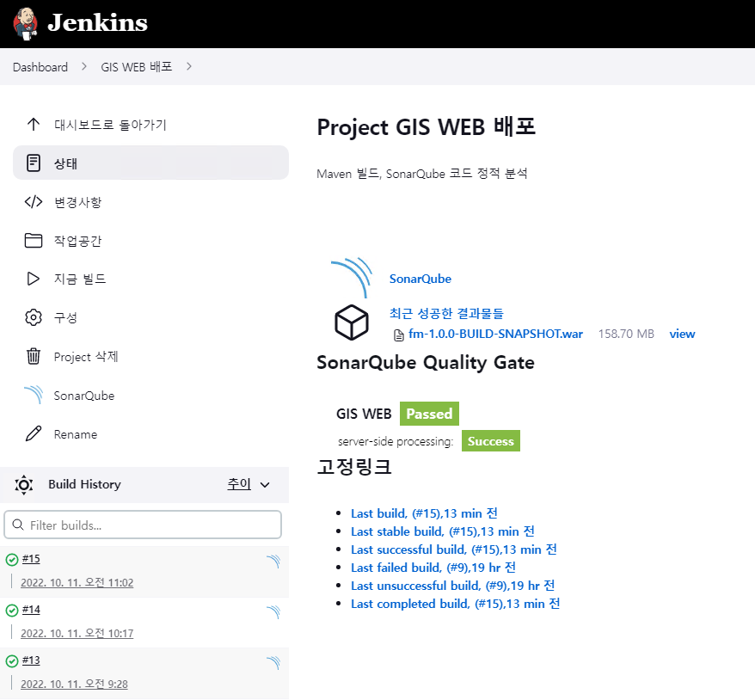Image resolution: width=755 pixels, height=700 pixels.
Task: Select Rename in sidebar
Action: [76, 434]
